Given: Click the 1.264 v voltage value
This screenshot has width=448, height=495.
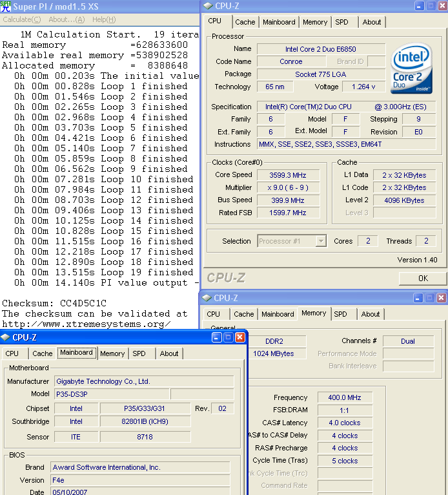Looking at the screenshot, I should click(363, 87).
